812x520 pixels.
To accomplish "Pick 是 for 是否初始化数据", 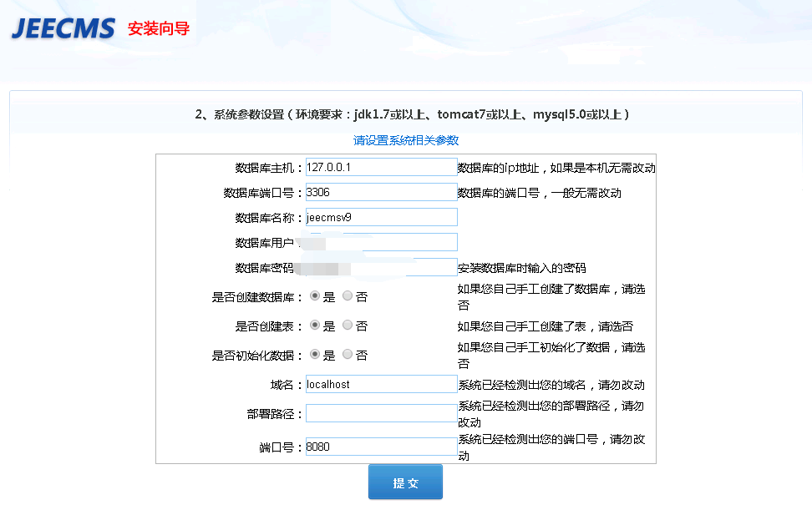I will [x=315, y=355].
